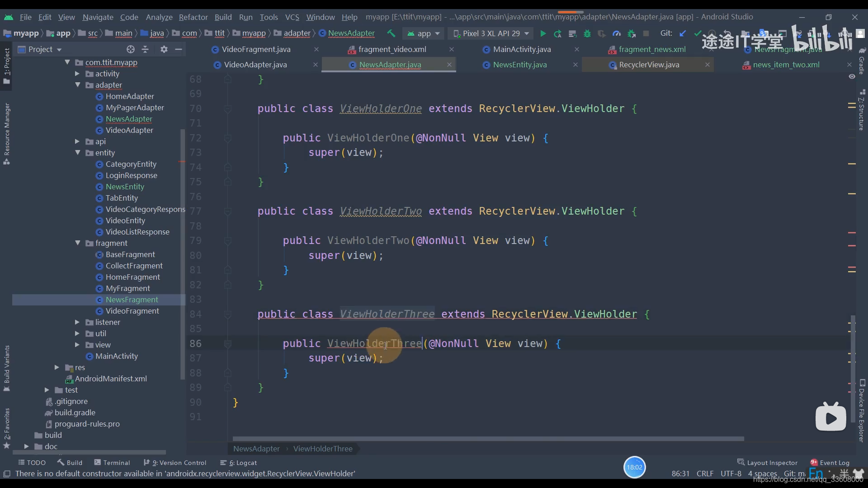This screenshot has width=868, height=488.
Task: Toggle tool window quick-access icon at bottom-left
Action: [7, 474]
